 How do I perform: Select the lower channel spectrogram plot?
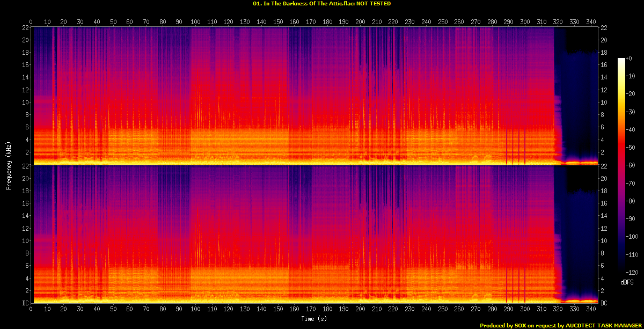314,233
